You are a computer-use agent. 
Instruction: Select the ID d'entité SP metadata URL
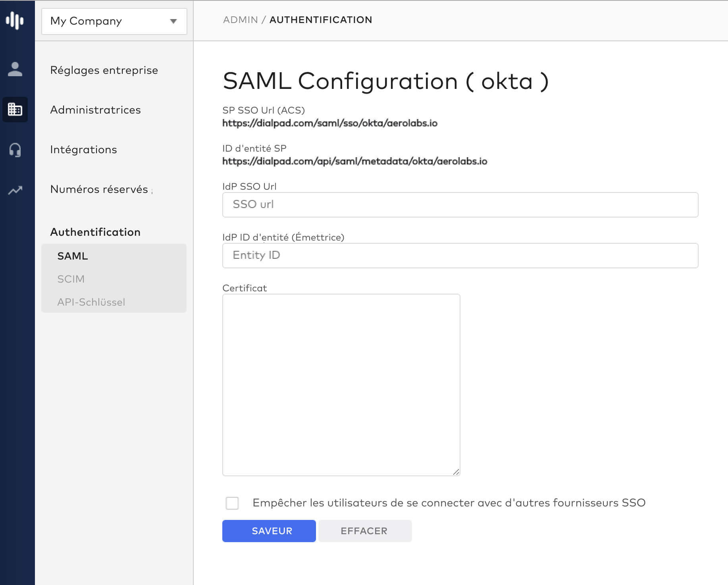(x=355, y=162)
